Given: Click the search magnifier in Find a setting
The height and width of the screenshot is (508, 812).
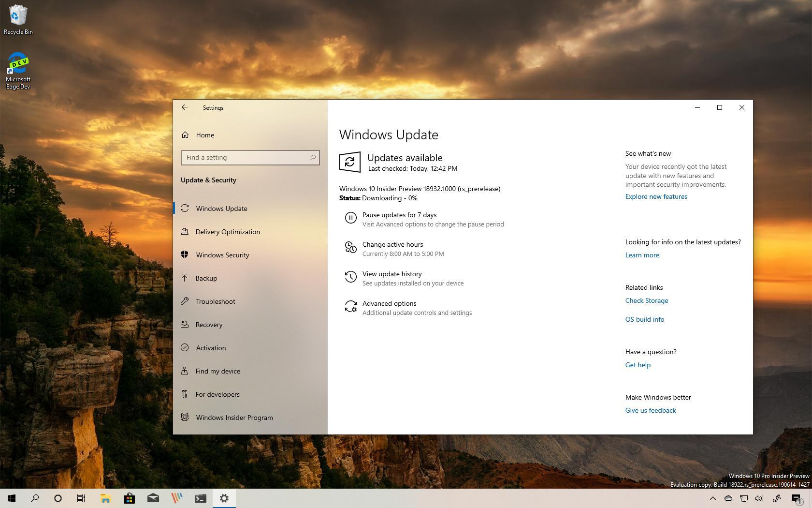Looking at the screenshot, I should (x=313, y=158).
